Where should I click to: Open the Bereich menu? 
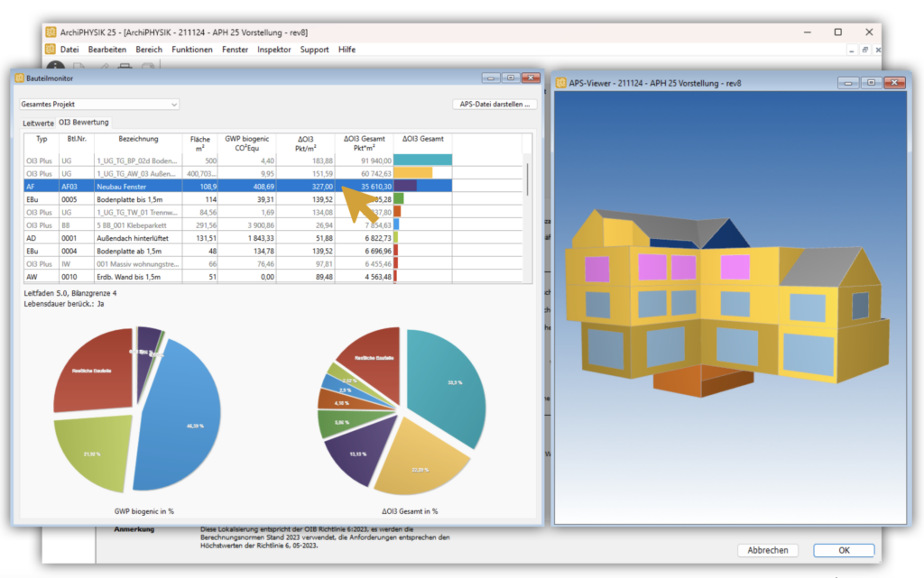(x=149, y=50)
